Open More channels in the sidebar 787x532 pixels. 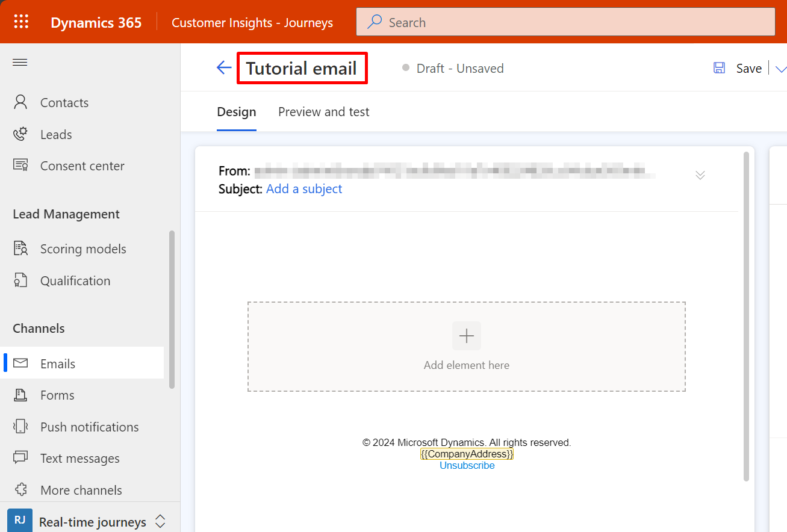[x=81, y=490]
